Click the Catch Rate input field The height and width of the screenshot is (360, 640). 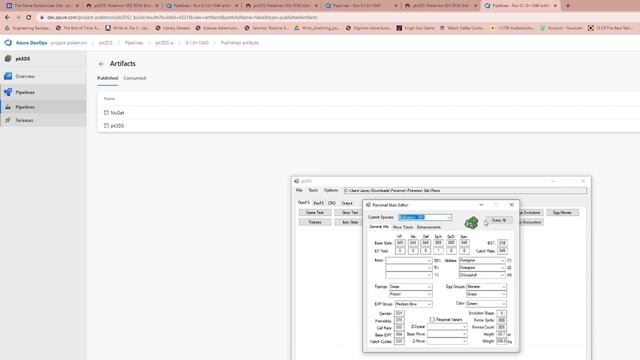pyautogui.click(x=502, y=251)
